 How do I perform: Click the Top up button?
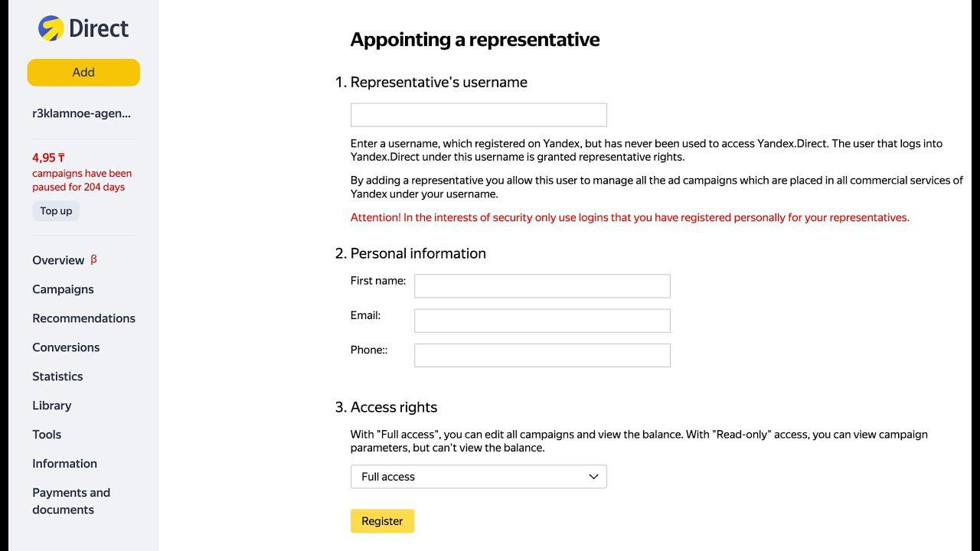pos(56,211)
